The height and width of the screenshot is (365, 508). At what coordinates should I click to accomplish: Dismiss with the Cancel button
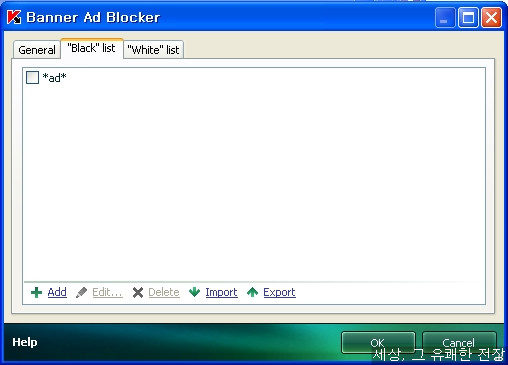point(459,342)
